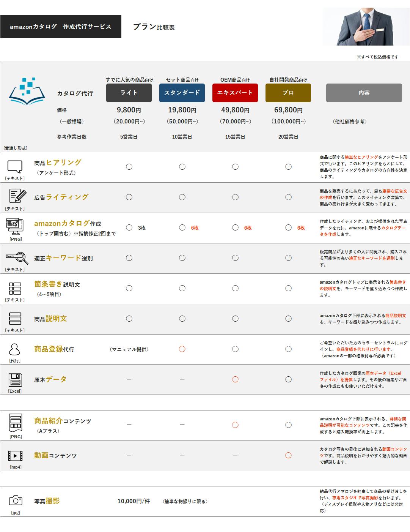The image size is (410, 532).
Task: Click the stacked bars product description icon
Action: tap(15, 318)
